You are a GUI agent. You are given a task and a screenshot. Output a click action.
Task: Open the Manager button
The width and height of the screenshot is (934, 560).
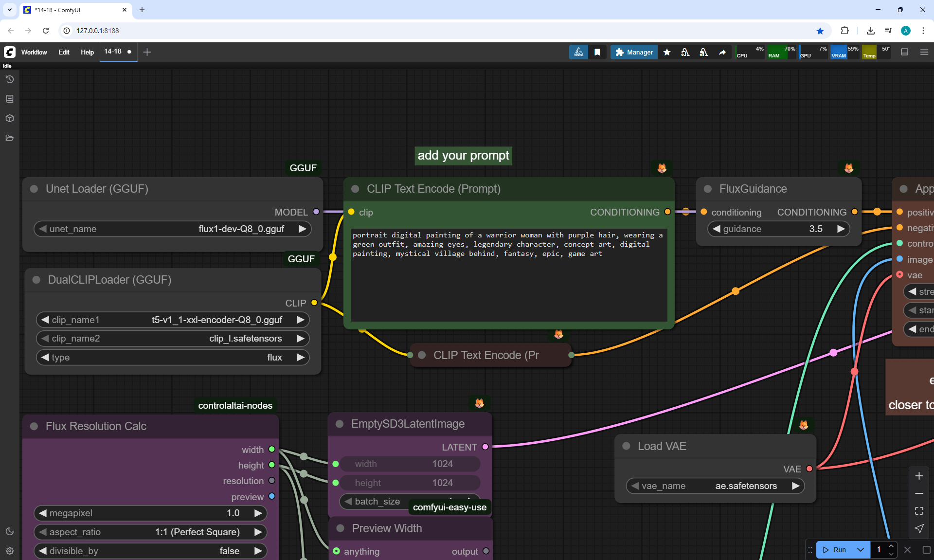634,52
